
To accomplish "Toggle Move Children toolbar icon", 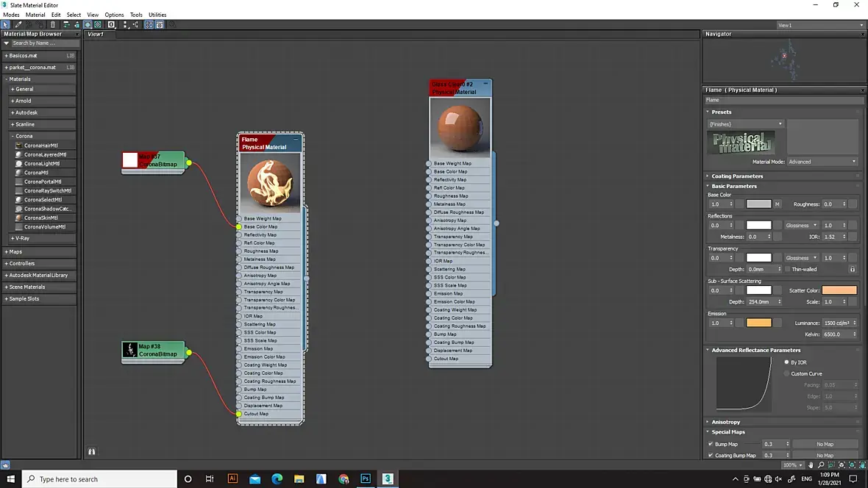I will coord(66,24).
